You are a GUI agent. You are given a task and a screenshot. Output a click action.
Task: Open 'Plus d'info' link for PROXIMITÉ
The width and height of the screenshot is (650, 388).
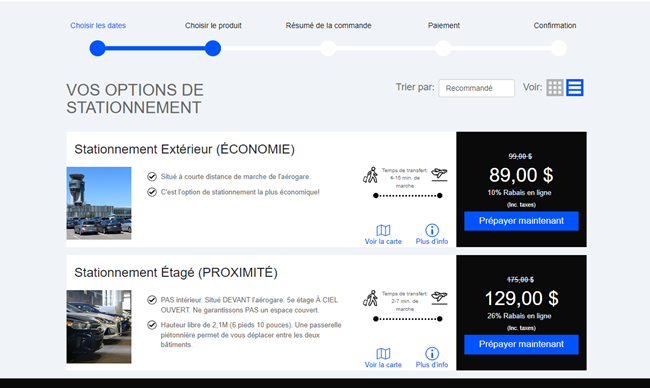(432, 365)
